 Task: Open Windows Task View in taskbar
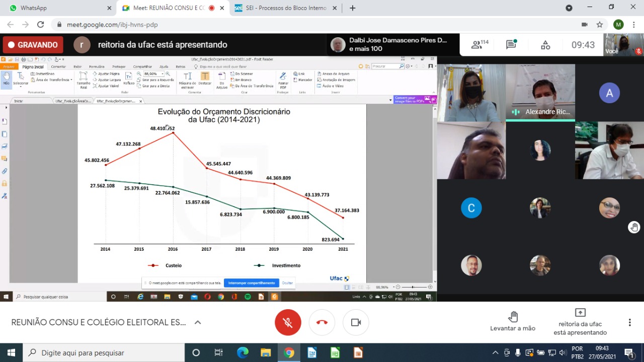tap(218, 352)
